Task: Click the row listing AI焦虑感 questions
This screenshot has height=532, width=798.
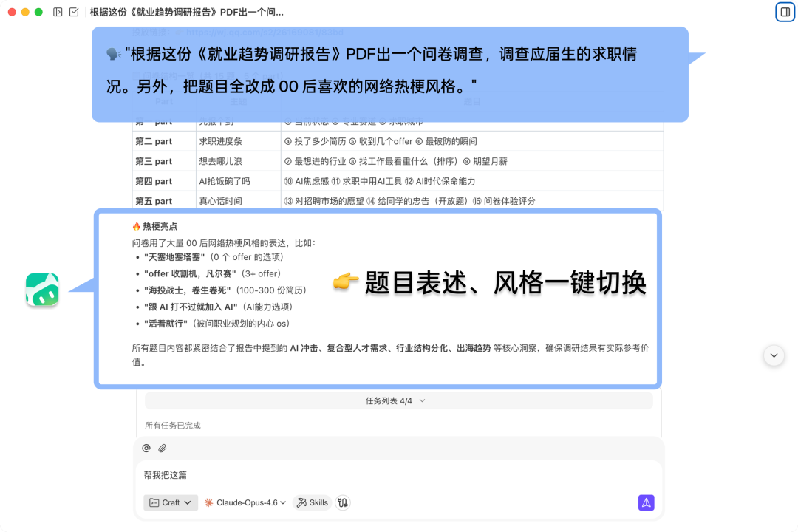Action: (x=471, y=181)
